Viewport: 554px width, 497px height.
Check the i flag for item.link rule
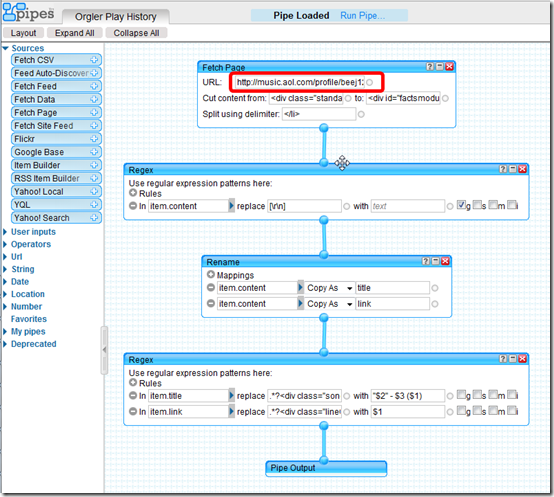(511, 410)
